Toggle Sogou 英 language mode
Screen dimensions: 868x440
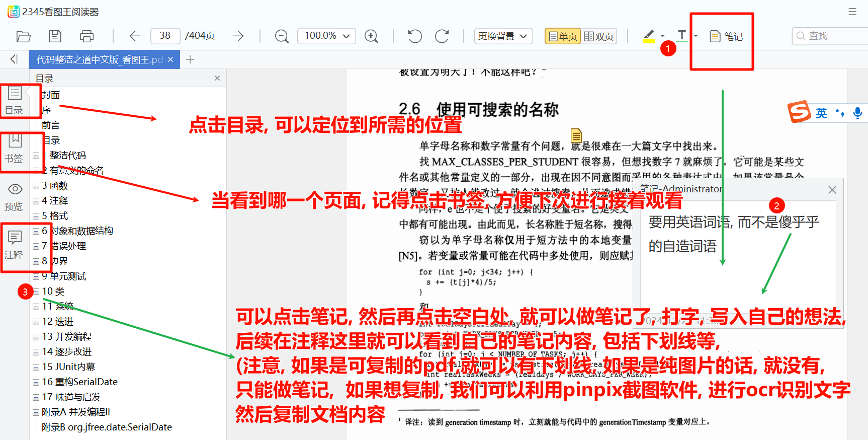(821, 113)
